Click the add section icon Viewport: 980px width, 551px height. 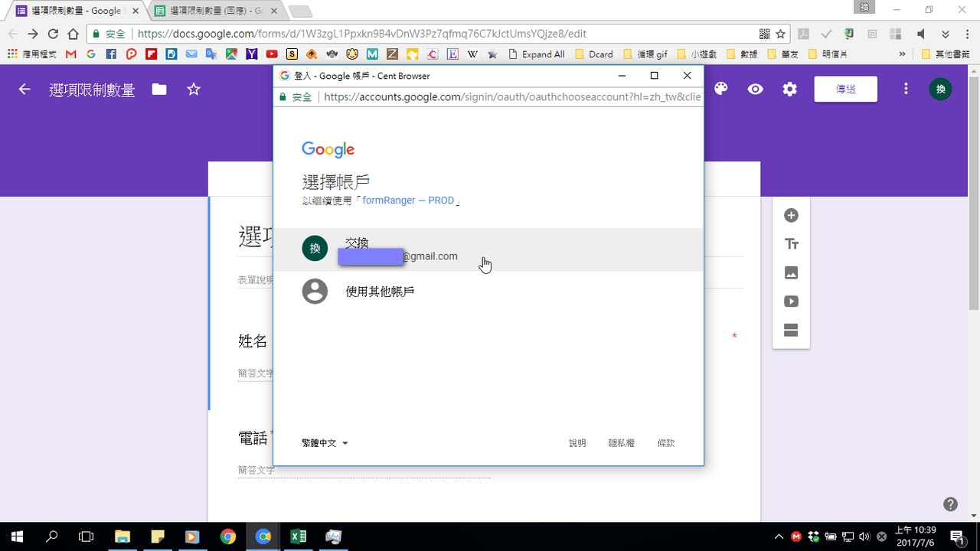[792, 331]
